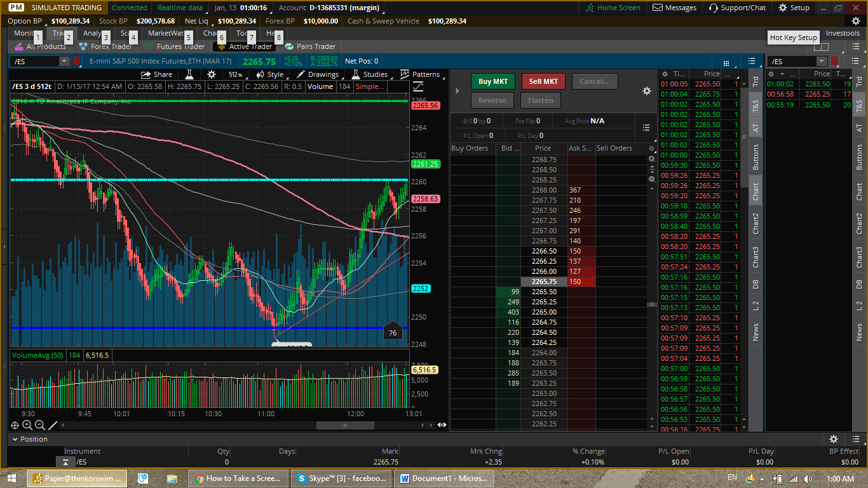Image resolution: width=868 pixels, height=488 pixels.
Task: Open the right panel /ES symbol dropdown arrow
Action: click(x=822, y=61)
